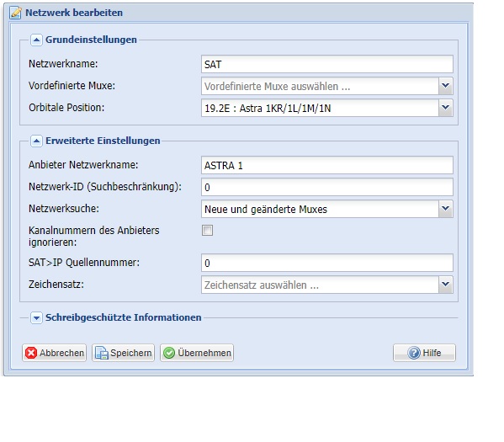Image resolution: width=504 pixels, height=442 pixels.
Task: Click the Netzwerk bearbeiten edit icon
Action: 16,13
